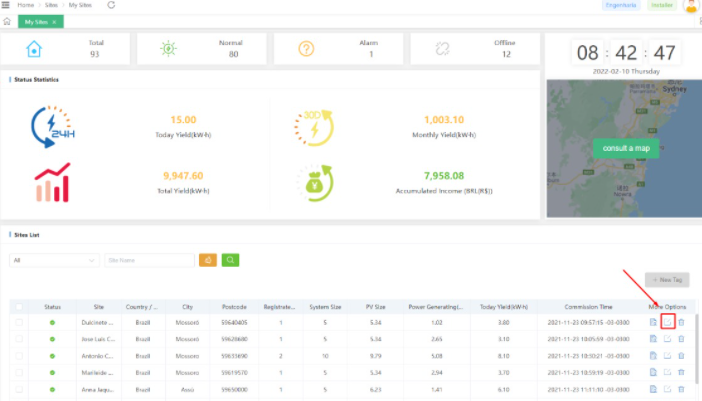
Task: Close the My Sites tab
Action: tap(54, 21)
